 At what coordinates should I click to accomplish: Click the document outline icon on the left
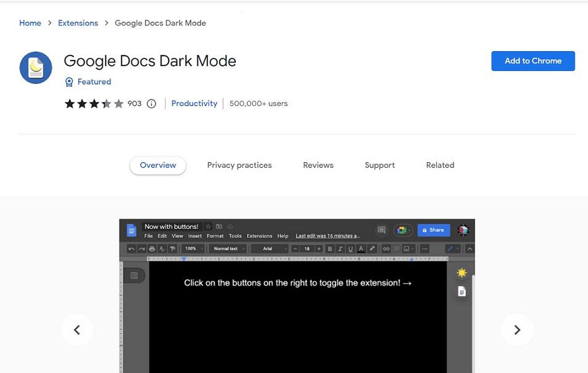point(134,276)
